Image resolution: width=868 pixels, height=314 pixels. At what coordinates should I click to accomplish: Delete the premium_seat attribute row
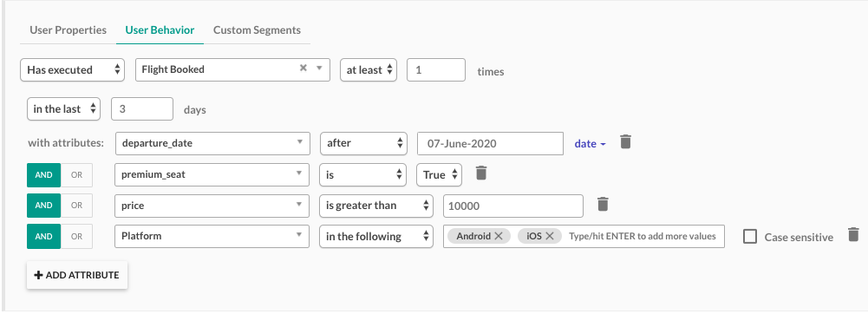click(x=481, y=173)
